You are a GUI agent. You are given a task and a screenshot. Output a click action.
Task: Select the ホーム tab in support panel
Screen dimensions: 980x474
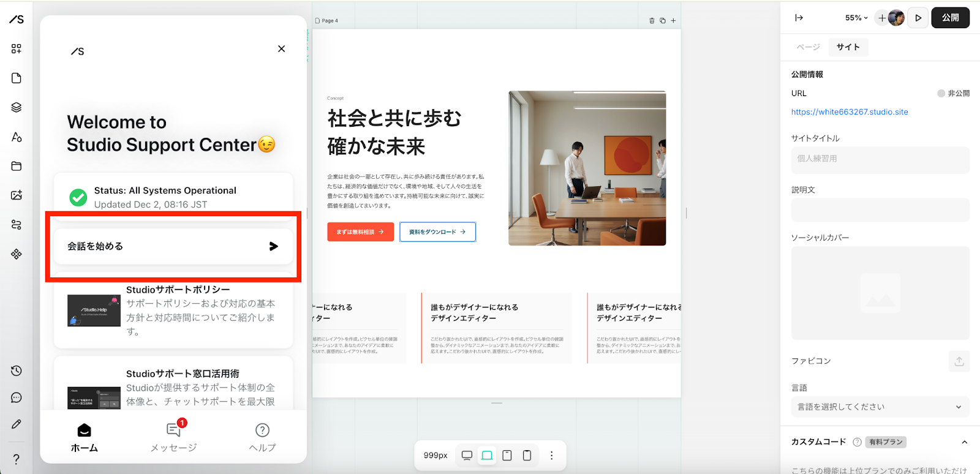coord(85,438)
